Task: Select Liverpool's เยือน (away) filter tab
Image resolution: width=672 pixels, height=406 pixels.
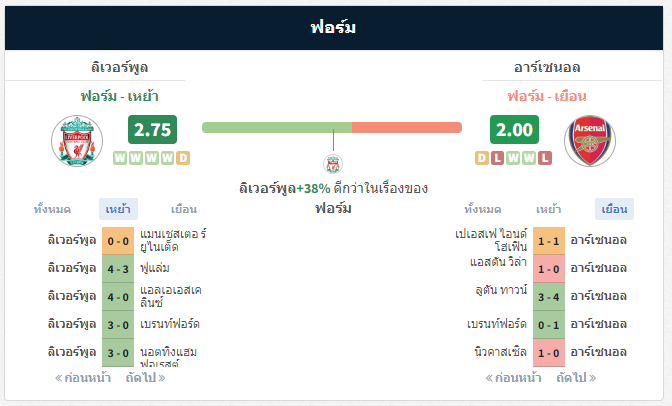Action: tap(184, 209)
